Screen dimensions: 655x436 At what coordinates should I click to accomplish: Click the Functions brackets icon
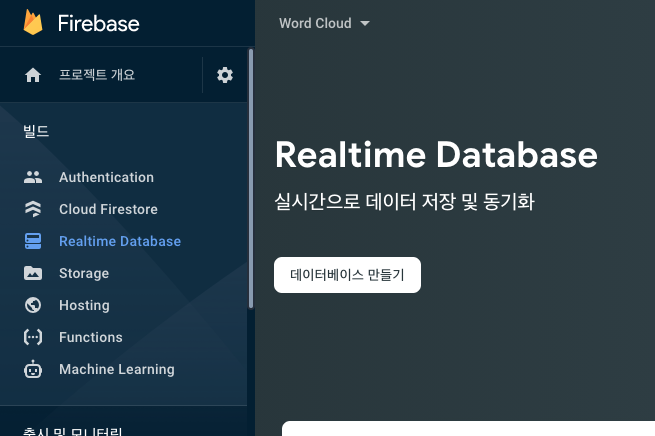click(x=33, y=337)
